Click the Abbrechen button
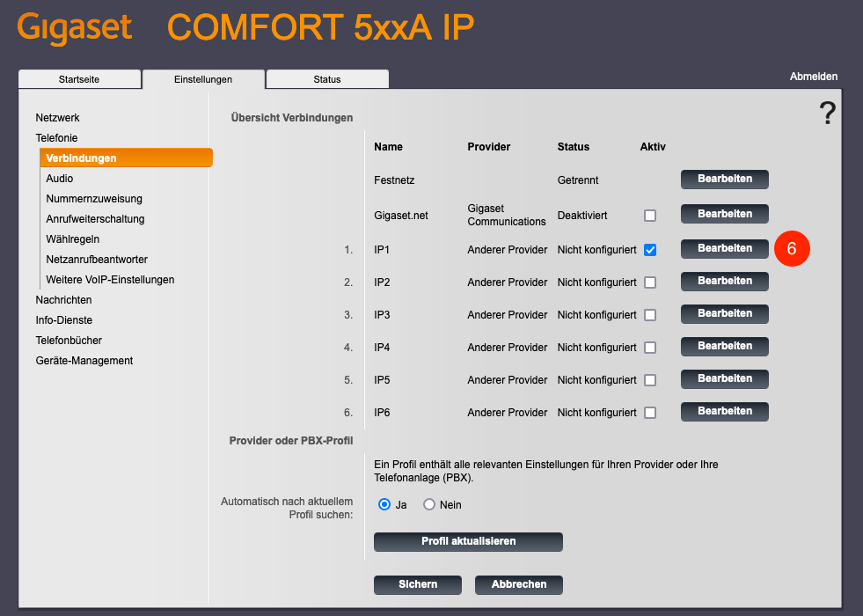 click(519, 584)
